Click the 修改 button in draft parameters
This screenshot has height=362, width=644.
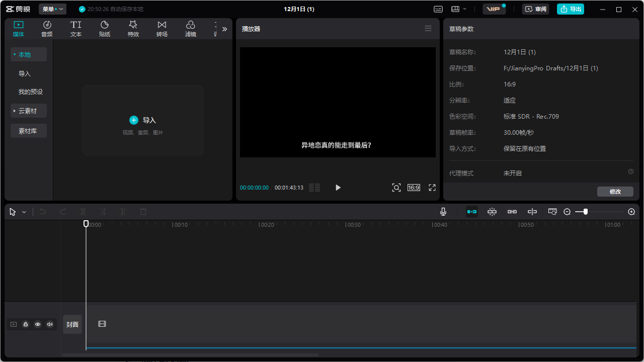[615, 192]
